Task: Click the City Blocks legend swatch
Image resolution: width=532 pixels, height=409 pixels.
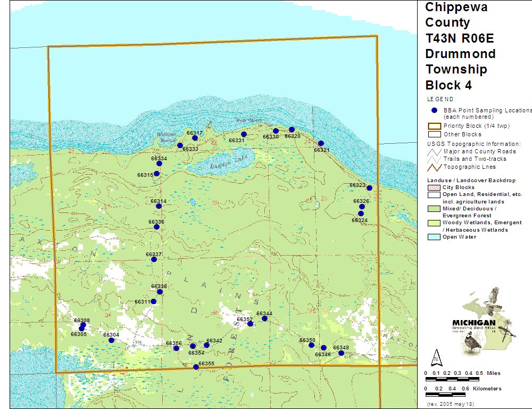Action: tap(434, 187)
